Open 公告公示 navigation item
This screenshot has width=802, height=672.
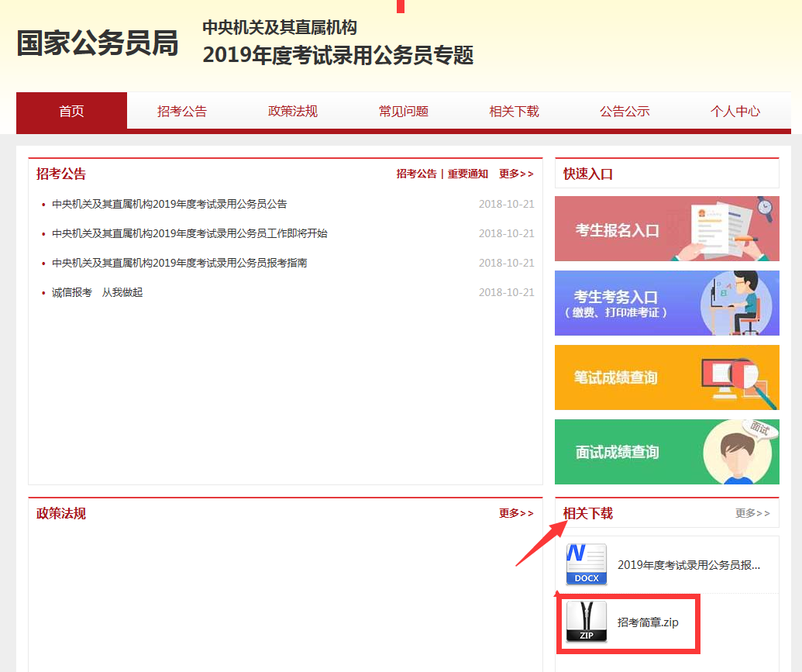pyautogui.click(x=625, y=111)
